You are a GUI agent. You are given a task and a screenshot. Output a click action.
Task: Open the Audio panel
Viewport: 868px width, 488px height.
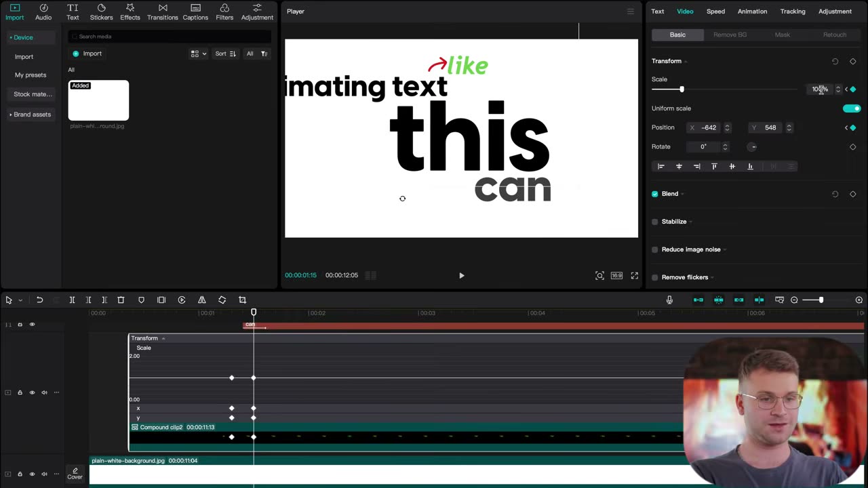point(43,12)
